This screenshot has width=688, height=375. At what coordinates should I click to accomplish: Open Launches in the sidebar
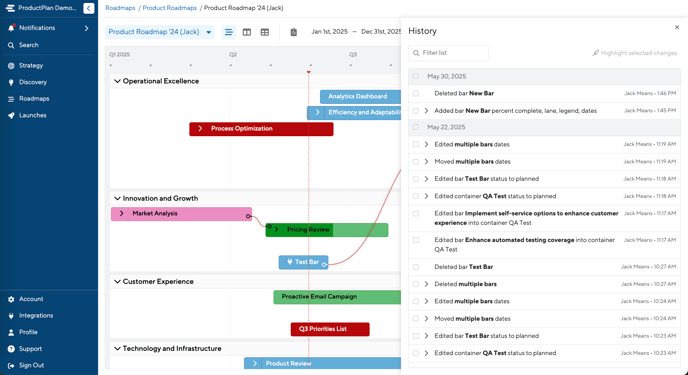tap(32, 116)
